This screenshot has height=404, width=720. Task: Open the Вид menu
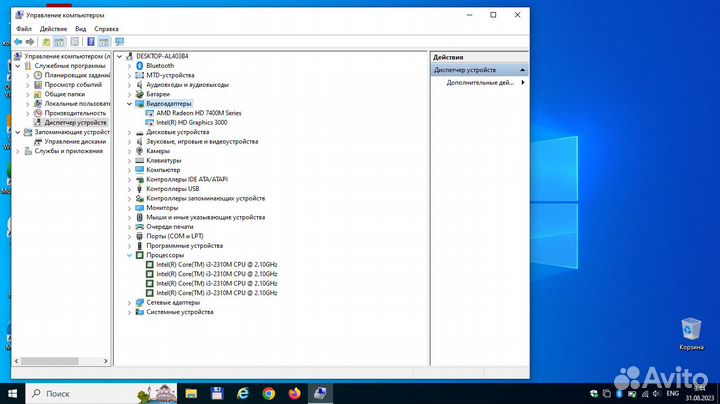pos(81,28)
